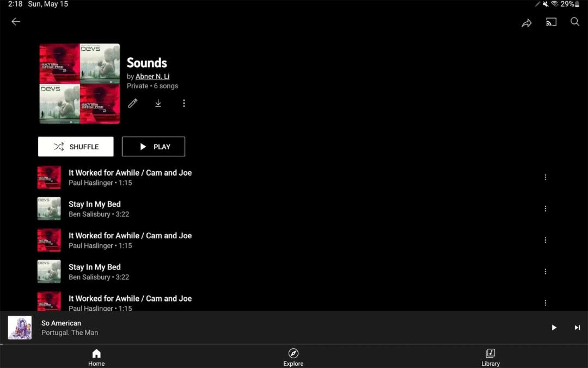Switch to the Home tab
Image resolution: width=588 pixels, height=368 pixels.
coord(96,357)
